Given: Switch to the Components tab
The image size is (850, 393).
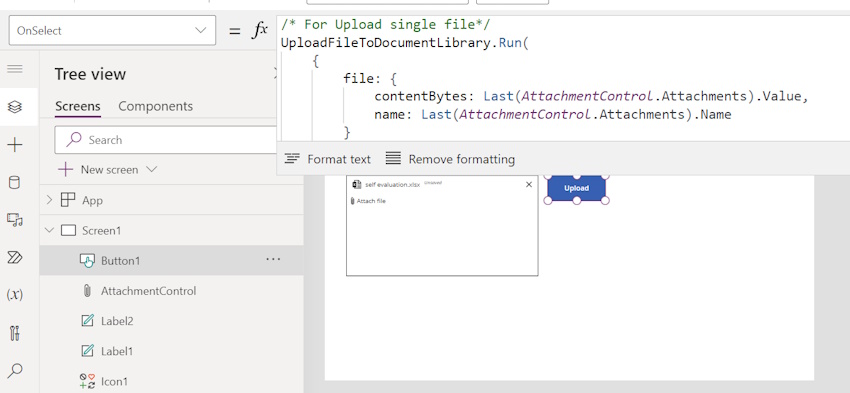Looking at the screenshot, I should point(156,106).
